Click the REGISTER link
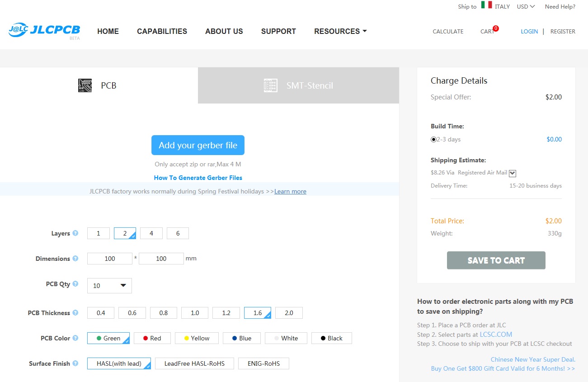 (563, 31)
